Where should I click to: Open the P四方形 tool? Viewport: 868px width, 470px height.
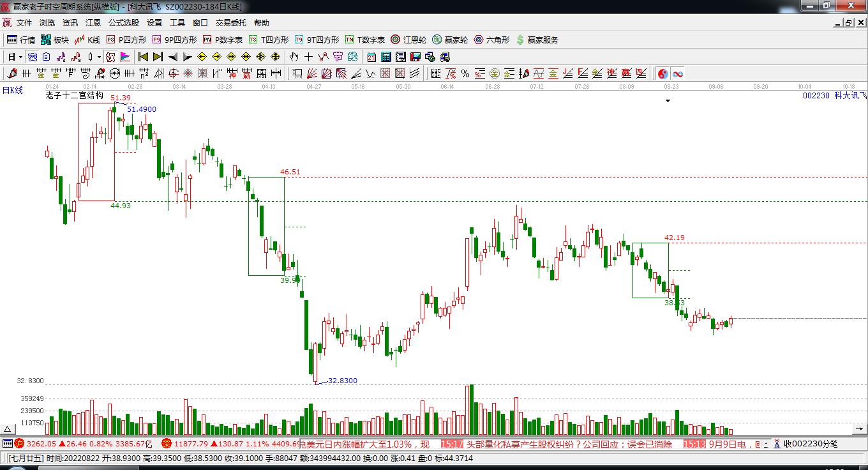coord(126,40)
